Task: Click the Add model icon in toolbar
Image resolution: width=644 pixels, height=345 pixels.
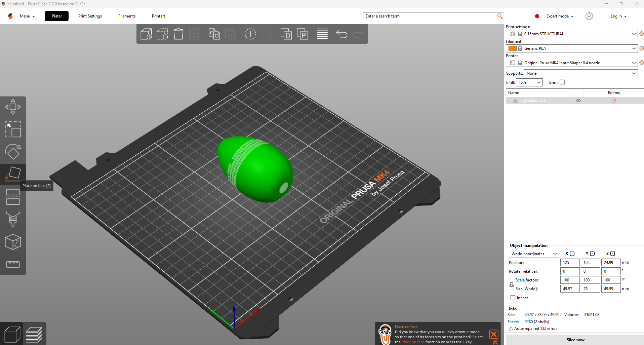Action: tap(146, 34)
